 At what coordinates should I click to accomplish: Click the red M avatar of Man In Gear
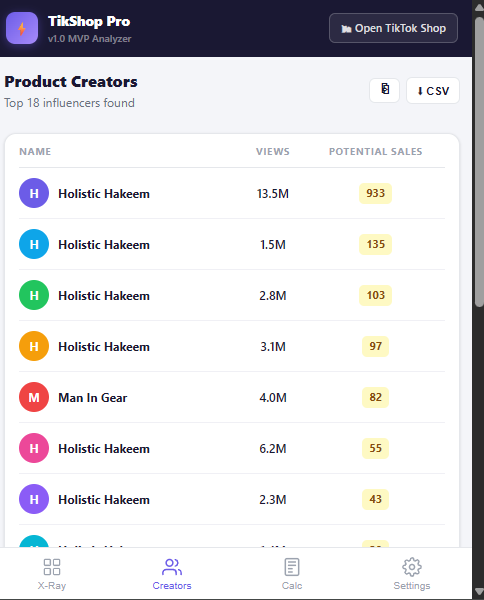tap(34, 397)
